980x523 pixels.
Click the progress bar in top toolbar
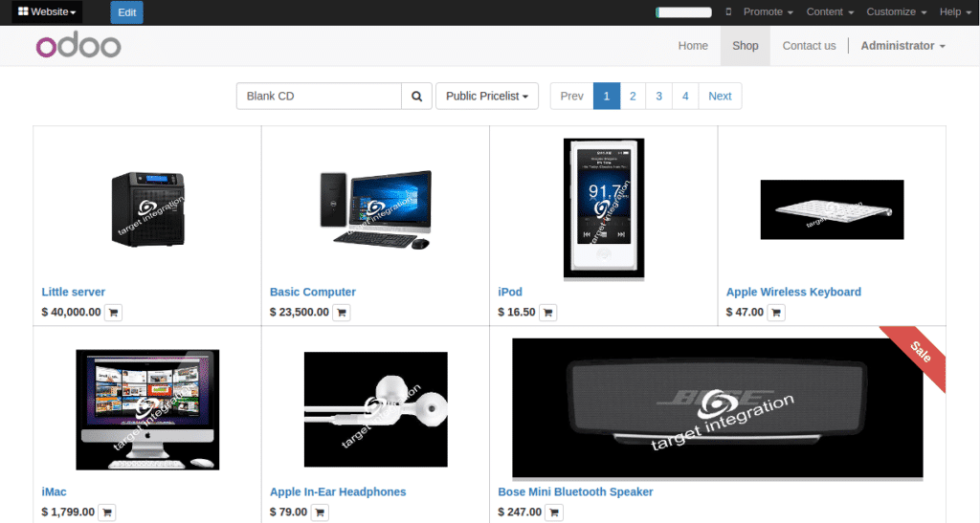(x=683, y=11)
